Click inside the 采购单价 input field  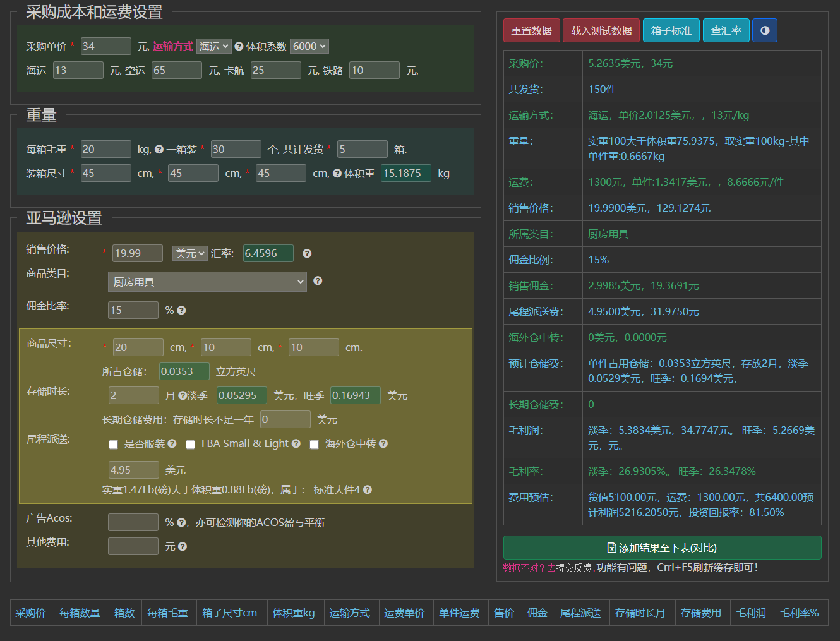105,46
